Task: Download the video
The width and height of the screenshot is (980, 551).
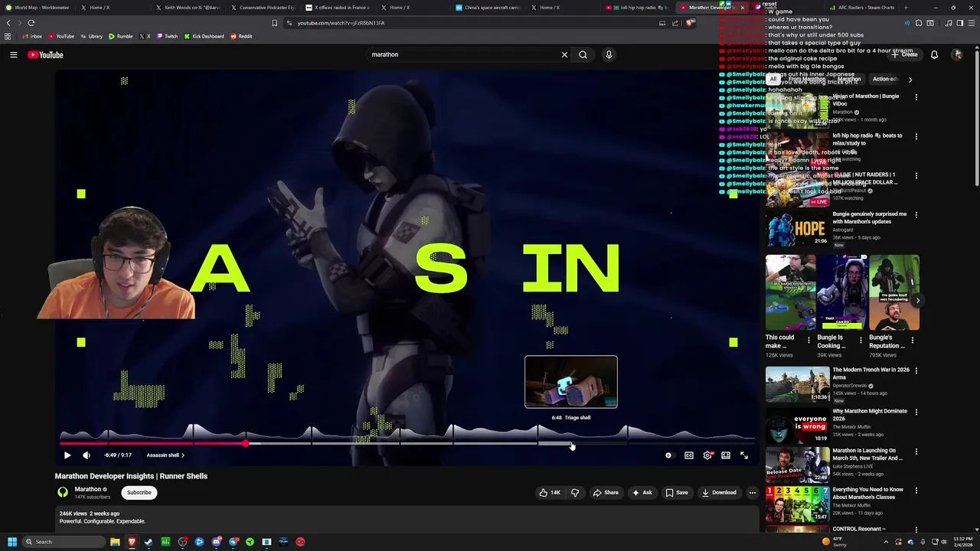Action: click(x=719, y=493)
